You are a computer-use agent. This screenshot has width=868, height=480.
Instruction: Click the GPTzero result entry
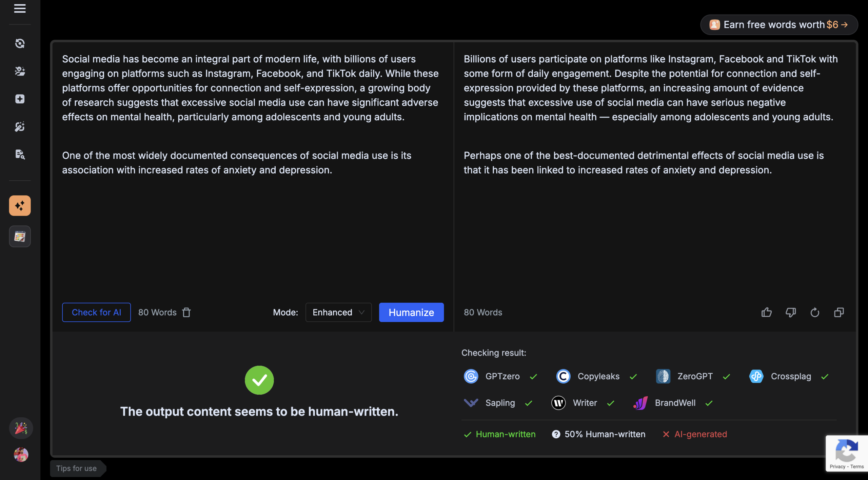click(500, 376)
